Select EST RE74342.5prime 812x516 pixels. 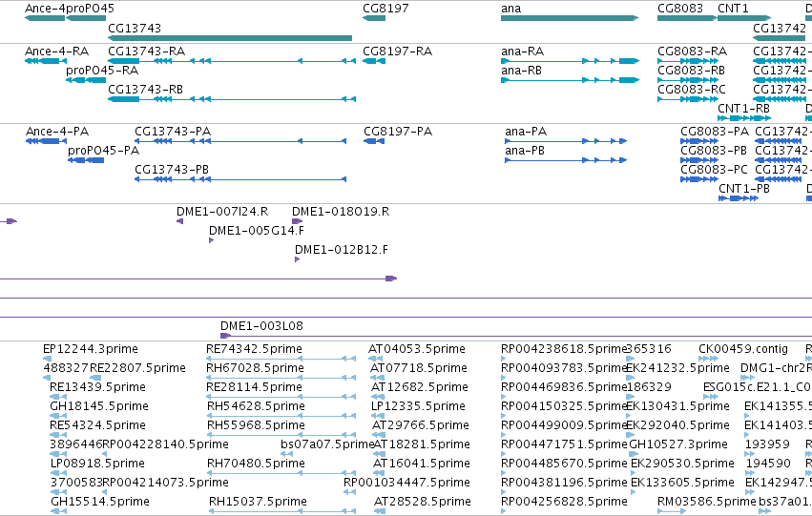click(x=281, y=359)
